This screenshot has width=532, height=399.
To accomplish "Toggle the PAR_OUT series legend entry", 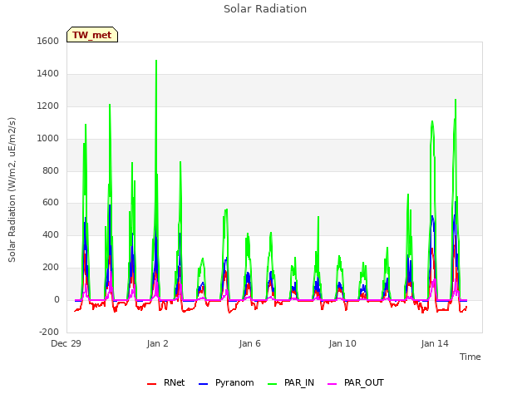I will (356, 382).
